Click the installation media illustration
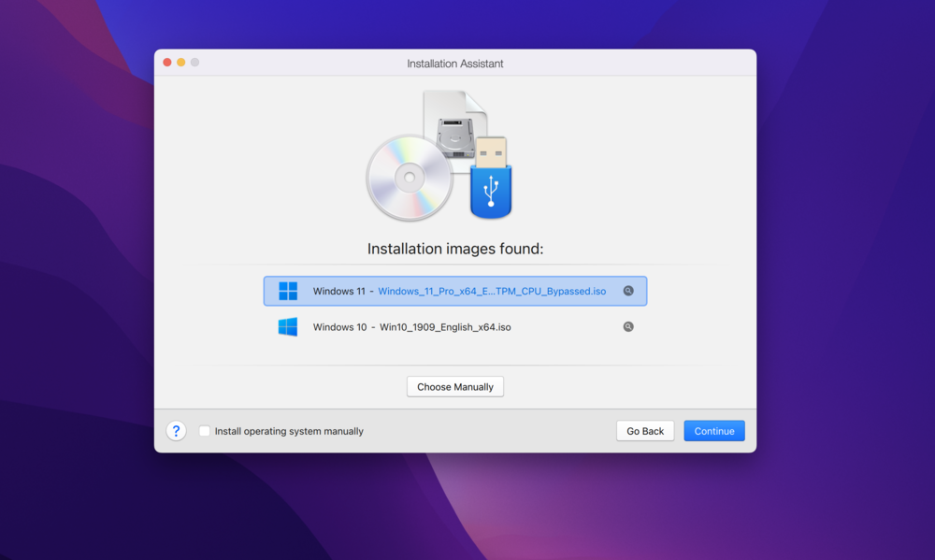 point(439,155)
